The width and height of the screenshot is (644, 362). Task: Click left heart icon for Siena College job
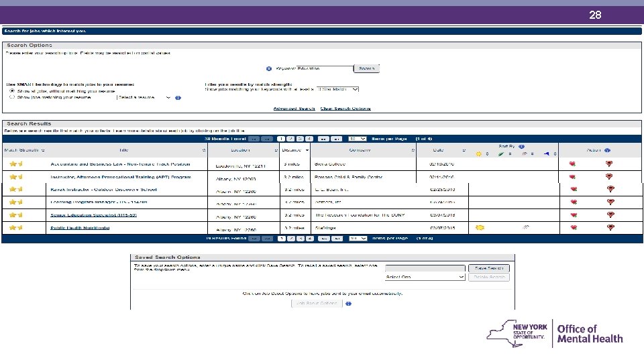coord(572,164)
